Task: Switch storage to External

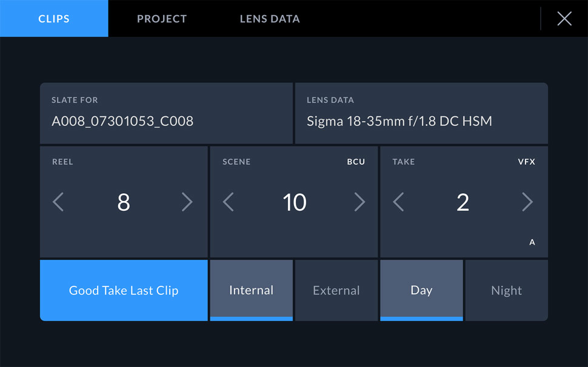Action: coord(336,290)
